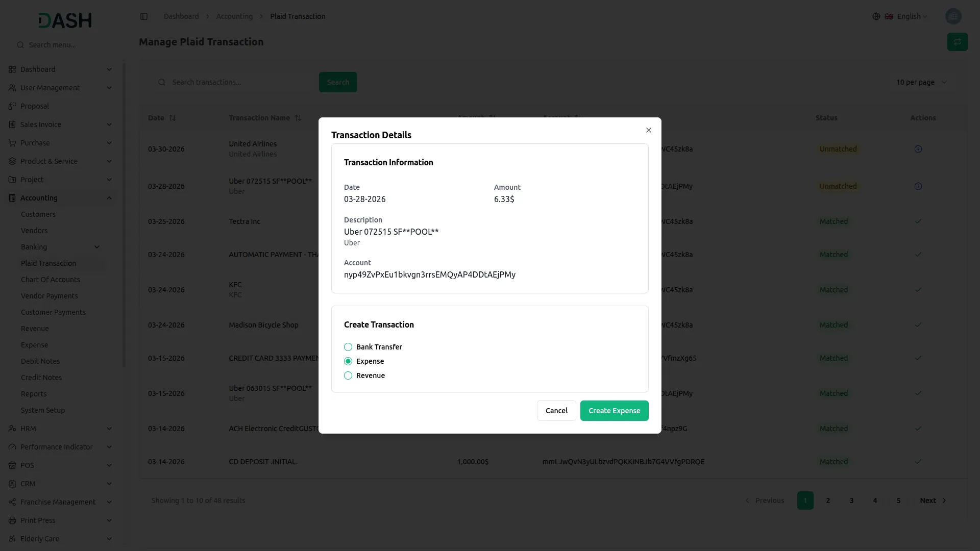Click the Create Expense button
Screen dimensions: 980x551
pos(614,411)
